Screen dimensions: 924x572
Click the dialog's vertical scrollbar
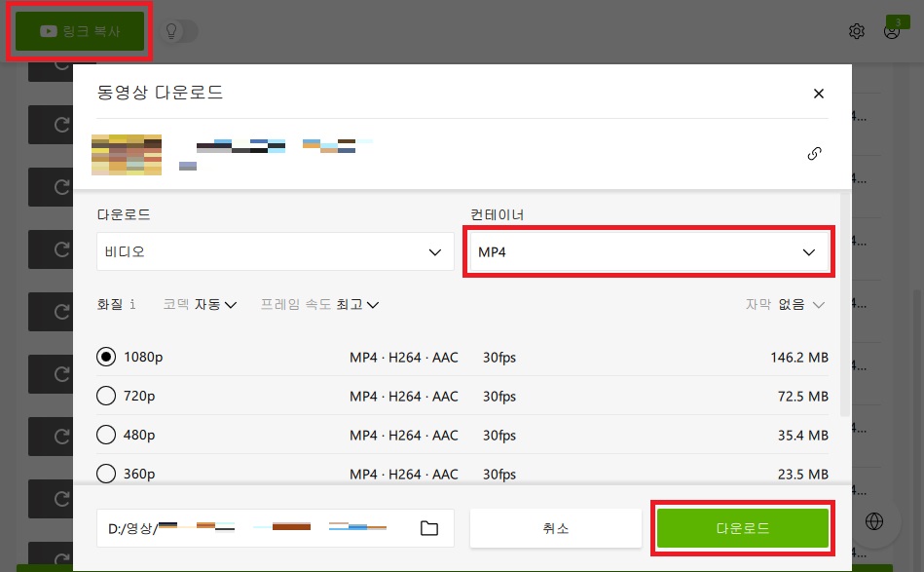(x=845, y=304)
